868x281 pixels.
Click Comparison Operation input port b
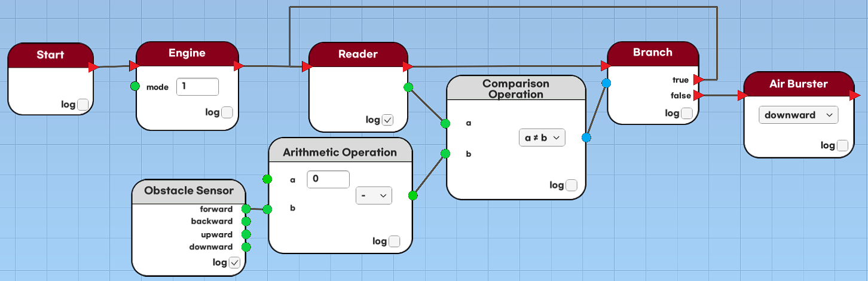point(445,154)
